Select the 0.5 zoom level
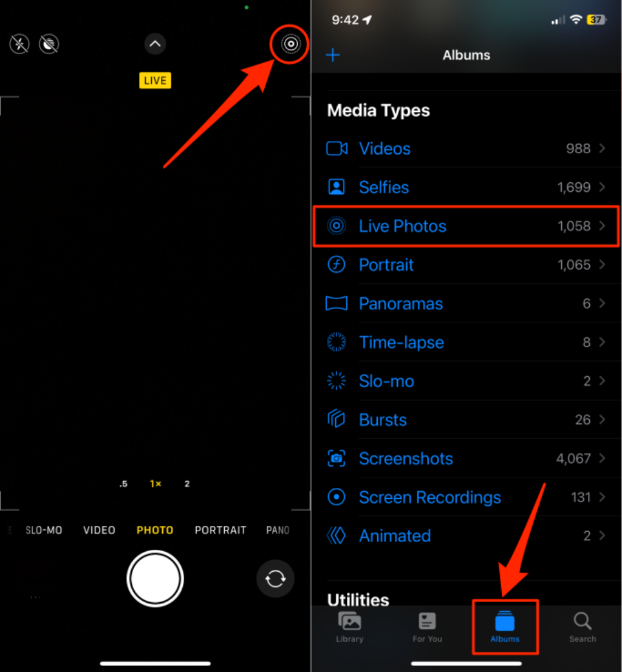Viewport: 622px width, 672px height. tap(123, 484)
